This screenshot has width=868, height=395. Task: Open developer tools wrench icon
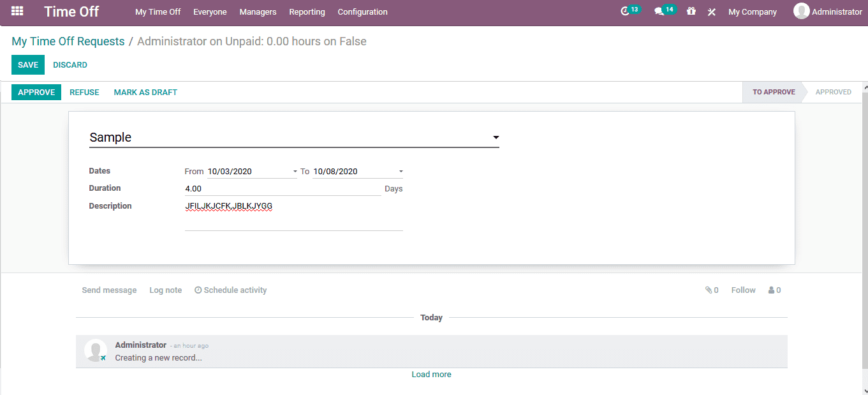(711, 11)
